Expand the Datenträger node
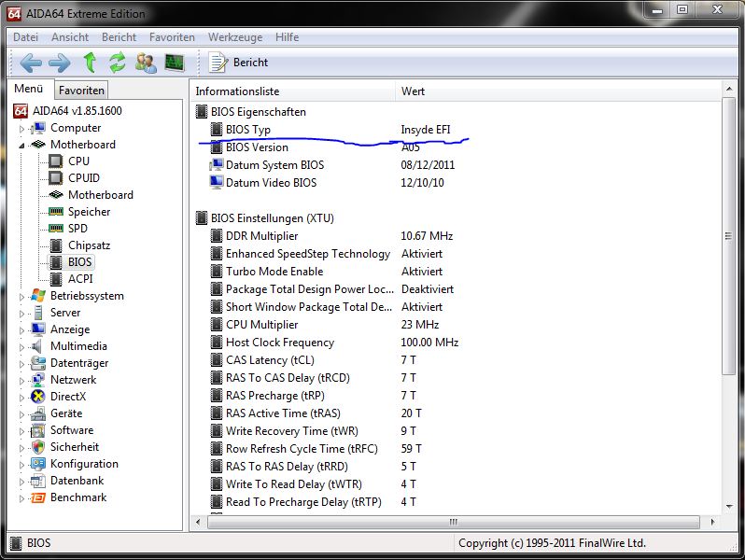Viewport: 745px width, 560px height. click(x=21, y=364)
